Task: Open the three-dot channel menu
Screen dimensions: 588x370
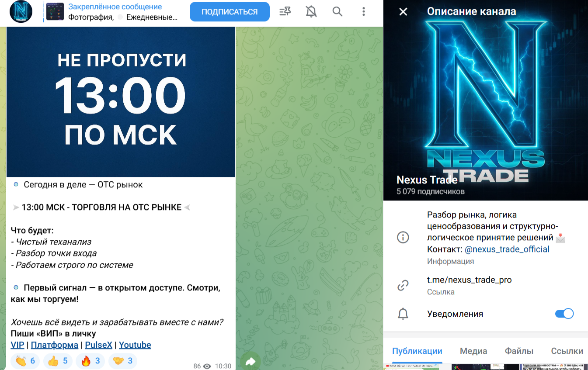Action: click(x=363, y=12)
